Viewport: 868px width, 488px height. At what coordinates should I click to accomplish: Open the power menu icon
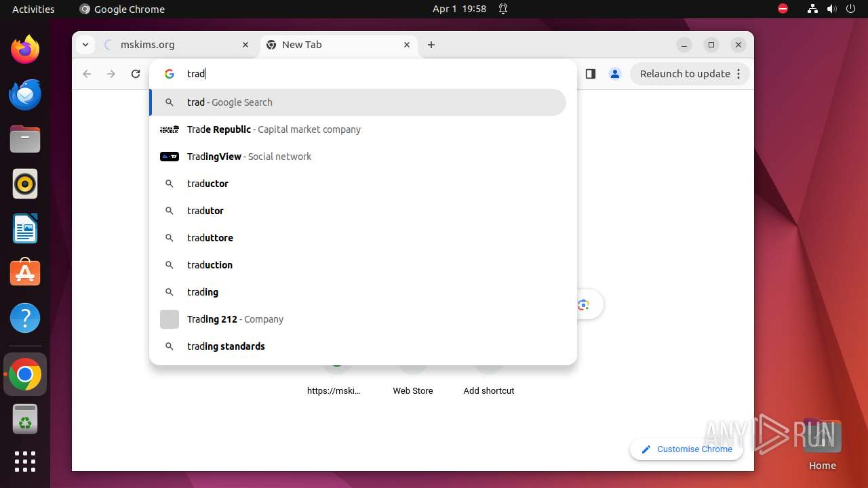click(x=850, y=9)
